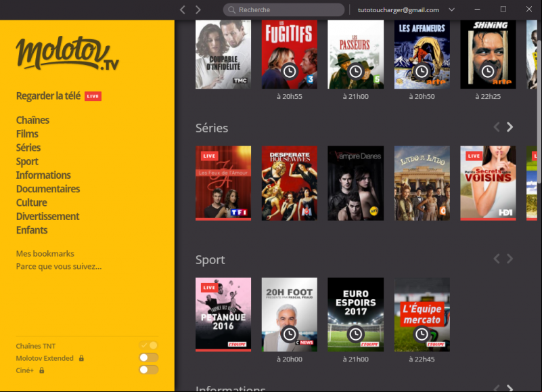Show previous items in Séries row

(x=497, y=127)
